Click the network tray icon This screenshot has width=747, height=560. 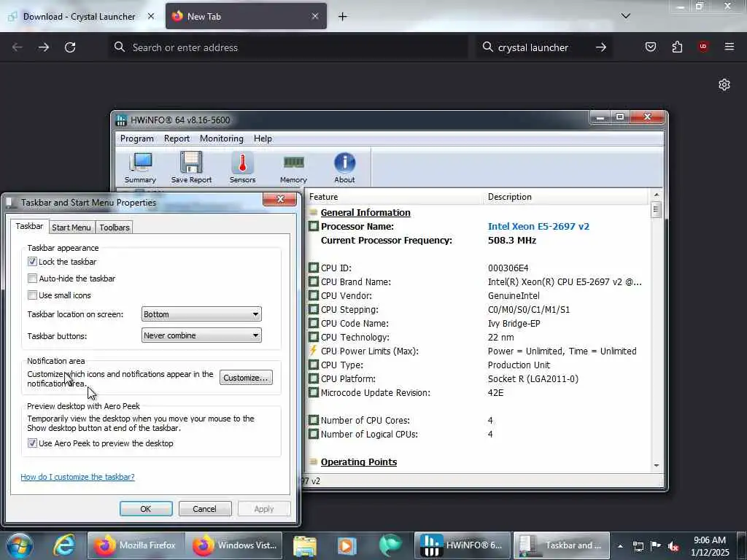point(638,546)
